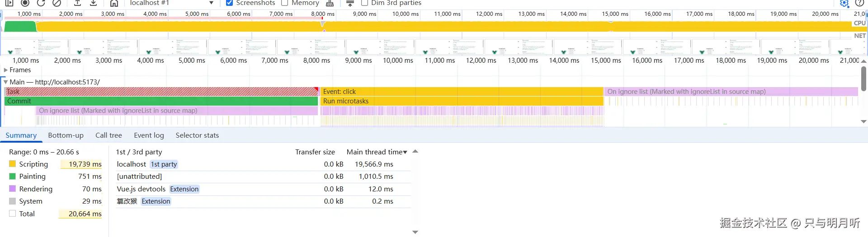Viewport: 868px width, 237px height.
Task: Enable the Memory checkbox
Action: pyautogui.click(x=285, y=3)
